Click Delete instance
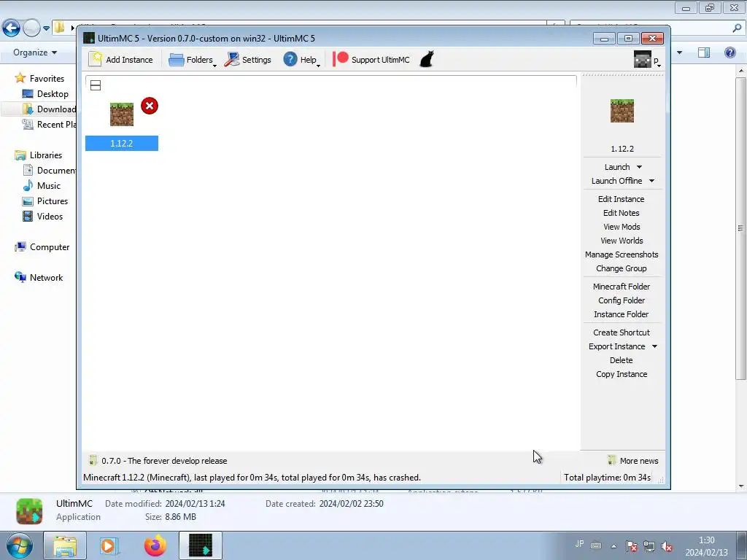This screenshot has height=560, width=747. [x=622, y=360]
